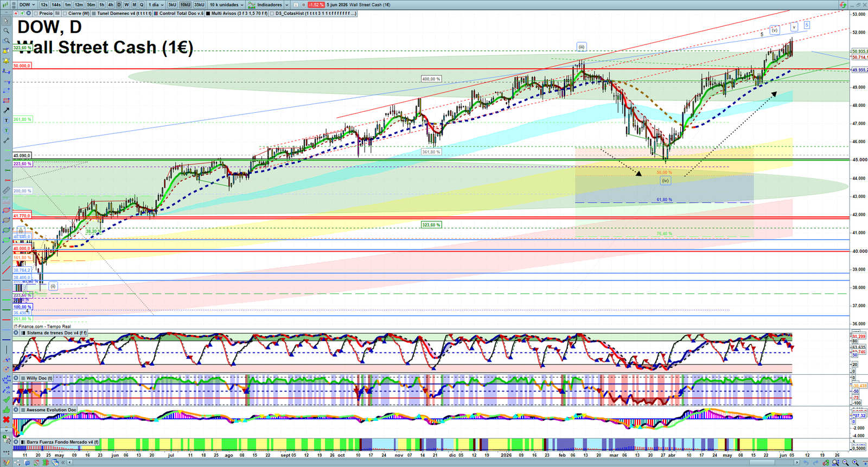Toggle the DS_CotasHist checkbox
The width and height of the screenshot is (868, 467).
(x=272, y=14)
